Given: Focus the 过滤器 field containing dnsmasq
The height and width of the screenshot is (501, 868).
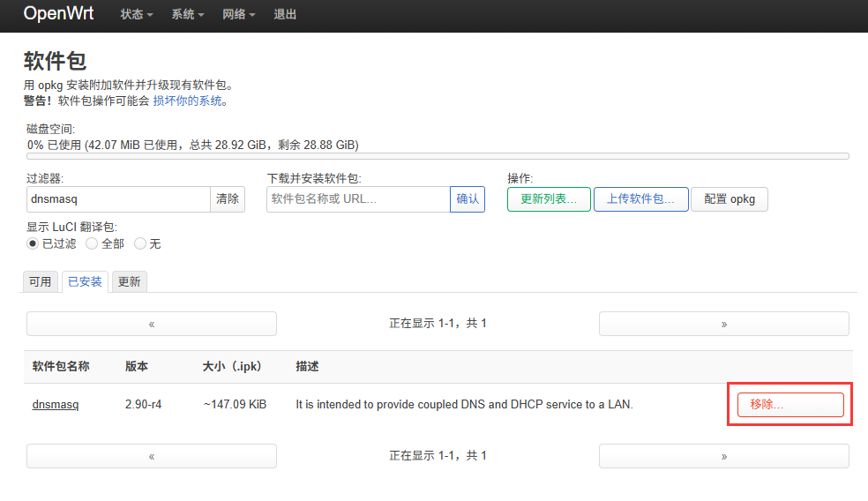Looking at the screenshot, I should point(118,199).
